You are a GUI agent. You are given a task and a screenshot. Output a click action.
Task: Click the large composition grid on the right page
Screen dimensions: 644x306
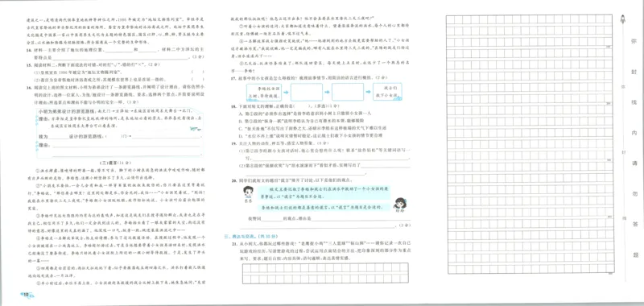pos(530,144)
